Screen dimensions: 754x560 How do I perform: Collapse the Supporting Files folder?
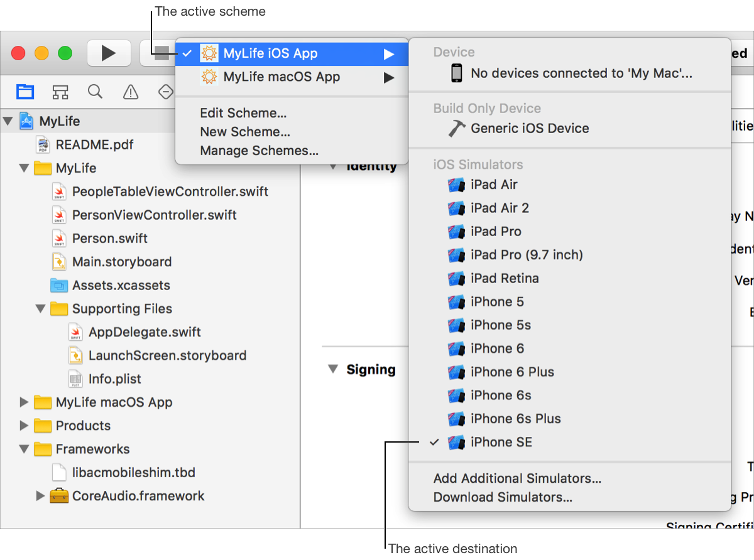click(40, 309)
